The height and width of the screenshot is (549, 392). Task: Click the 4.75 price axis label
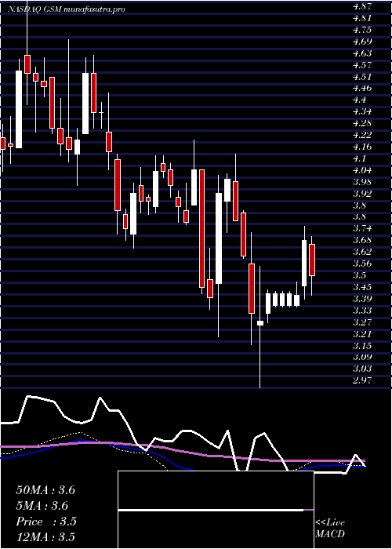[x=362, y=30]
